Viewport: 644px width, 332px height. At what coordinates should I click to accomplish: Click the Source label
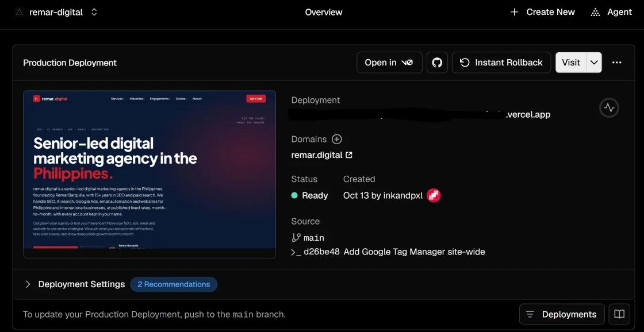(x=305, y=221)
